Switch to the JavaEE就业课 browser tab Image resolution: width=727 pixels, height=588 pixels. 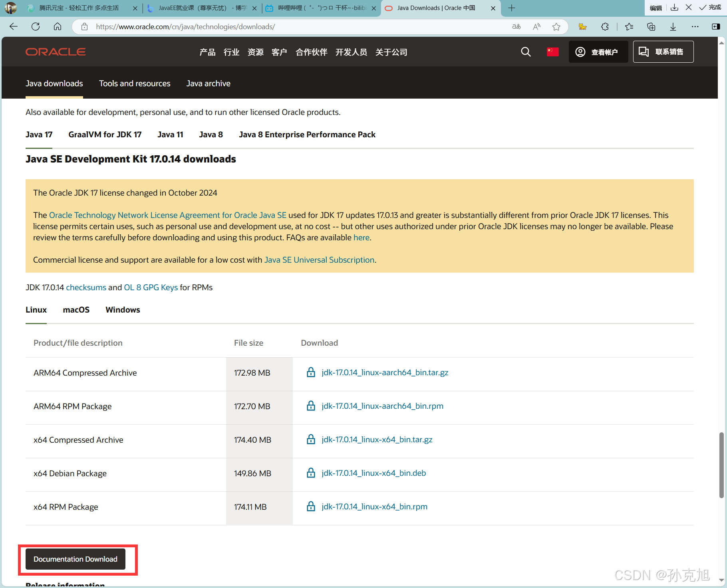tap(202, 8)
